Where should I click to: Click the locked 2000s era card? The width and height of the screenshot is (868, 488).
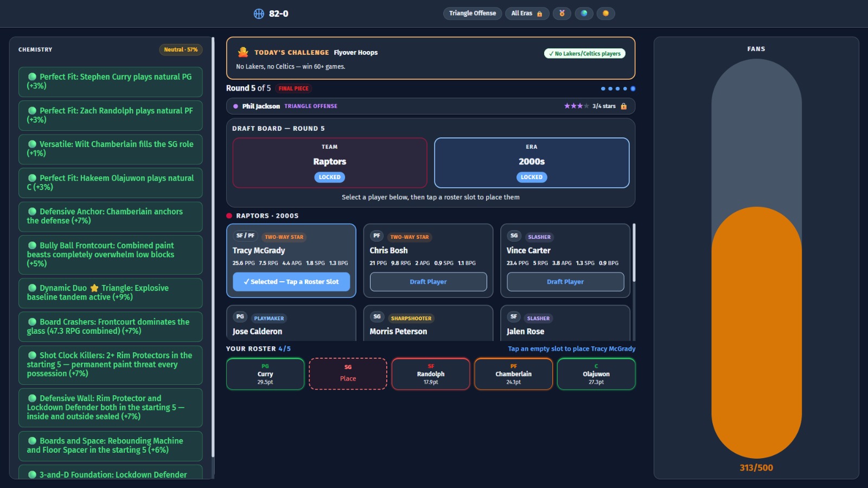532,163
